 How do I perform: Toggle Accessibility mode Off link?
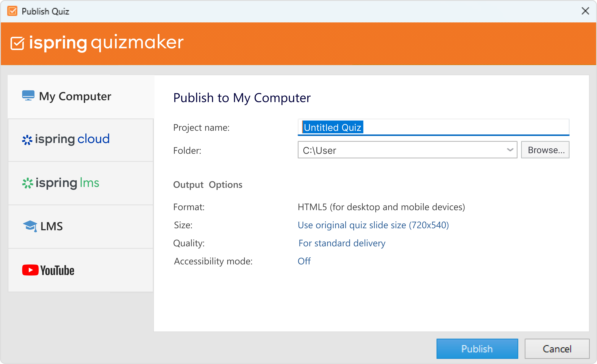[x=304, y=261]
